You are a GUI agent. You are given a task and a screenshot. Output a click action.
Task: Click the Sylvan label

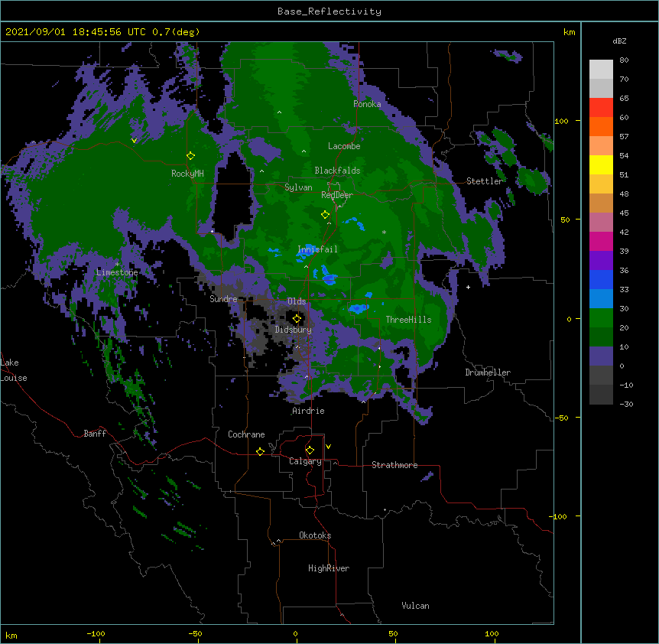pos(298,187)
